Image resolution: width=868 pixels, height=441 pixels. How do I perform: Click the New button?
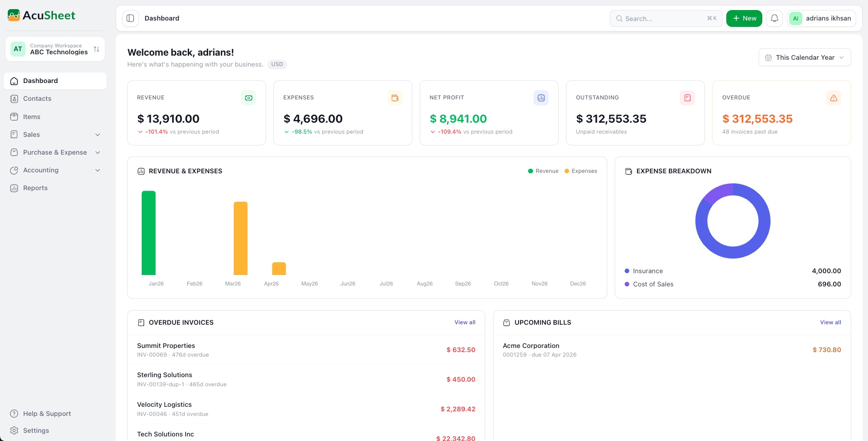click(x=744, y=18)
